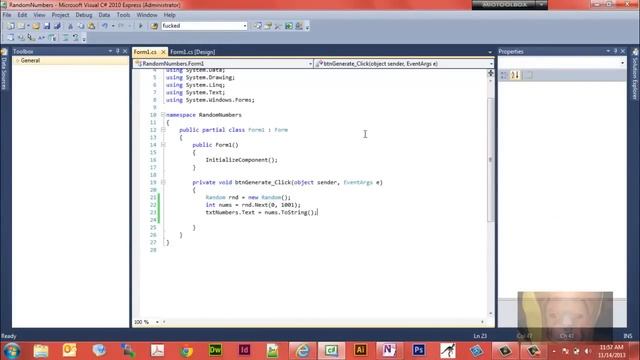The width and height of the screenshot is (640, 360).
Task: Open the Data menu
Action: click(x=104, y=15)
